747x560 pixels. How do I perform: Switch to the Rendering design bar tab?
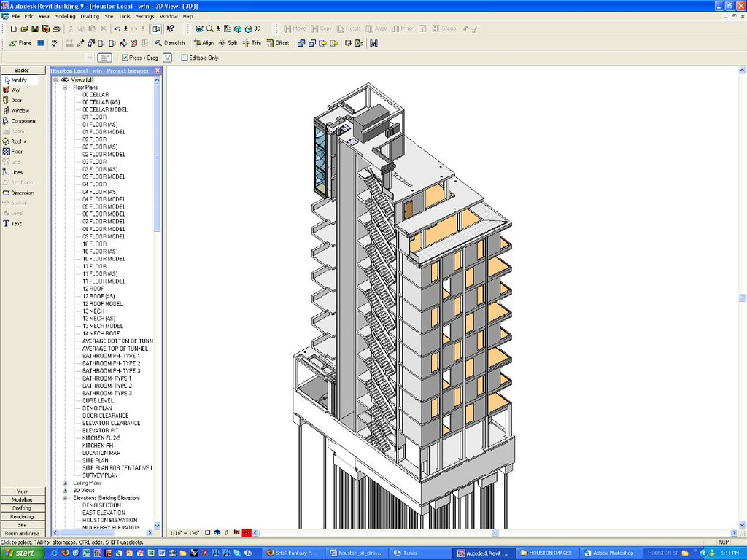coord(22,516)
